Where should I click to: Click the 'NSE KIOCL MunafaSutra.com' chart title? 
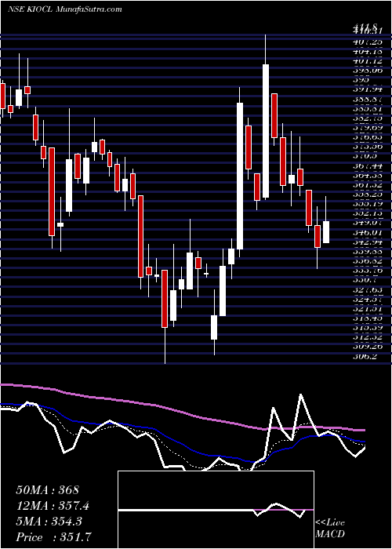[65, 9]
